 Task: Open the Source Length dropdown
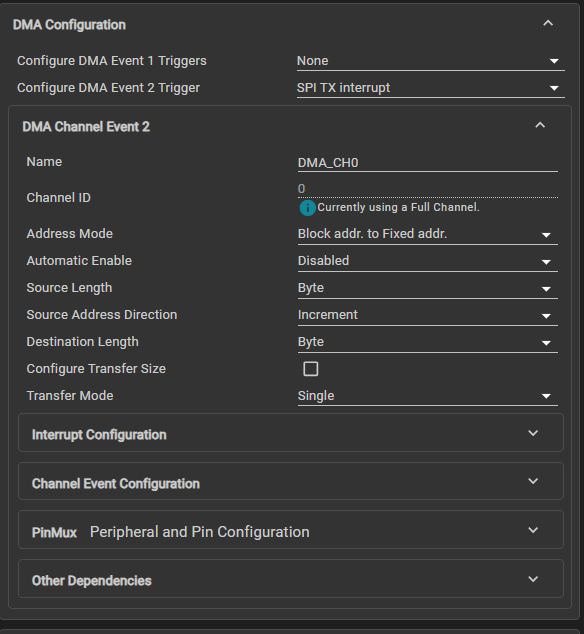pyautogui.click(x=427, y=288)
